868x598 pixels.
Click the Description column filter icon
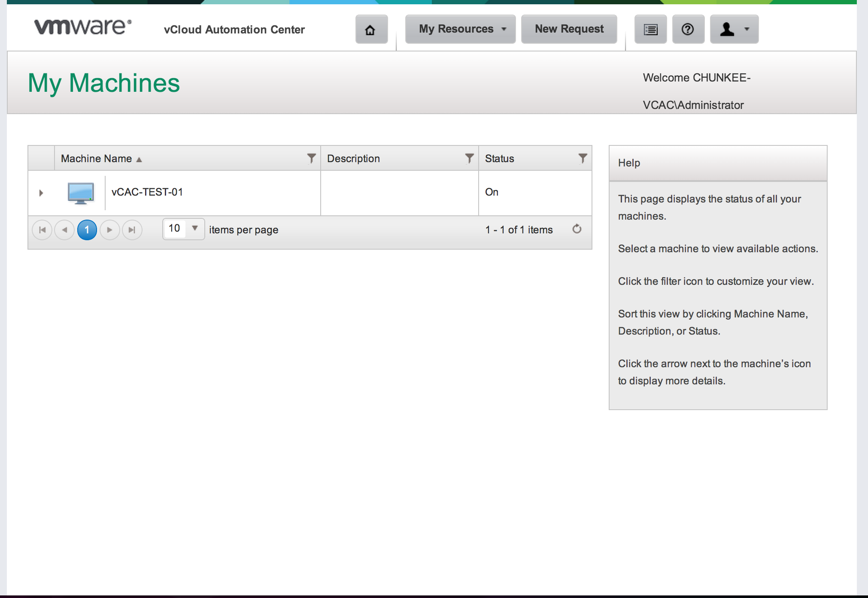(x=469, y=158)
